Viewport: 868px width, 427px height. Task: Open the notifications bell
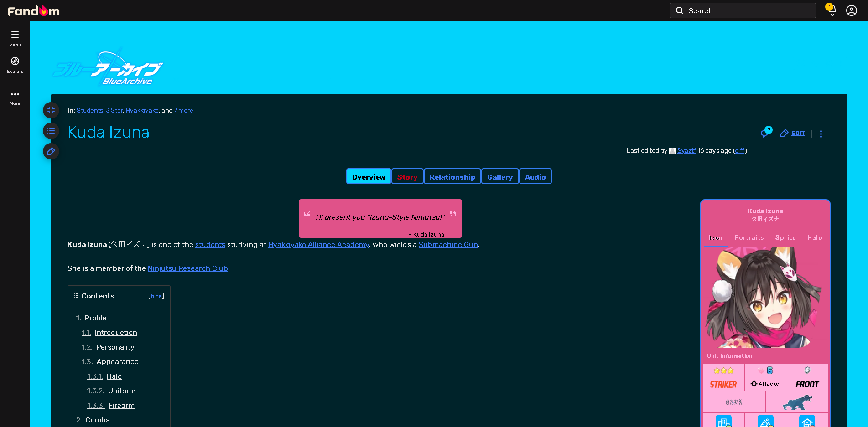[x=832, y=10]
